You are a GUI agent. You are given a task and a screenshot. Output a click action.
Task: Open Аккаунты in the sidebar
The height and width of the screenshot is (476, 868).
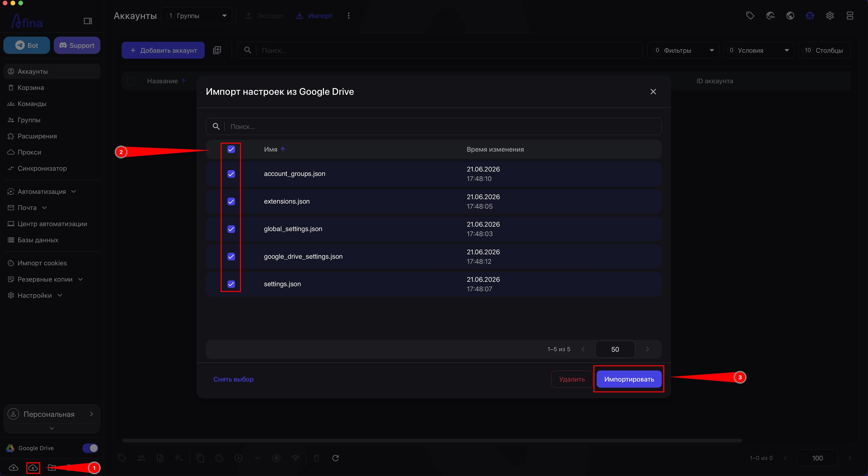pos(52,71)
